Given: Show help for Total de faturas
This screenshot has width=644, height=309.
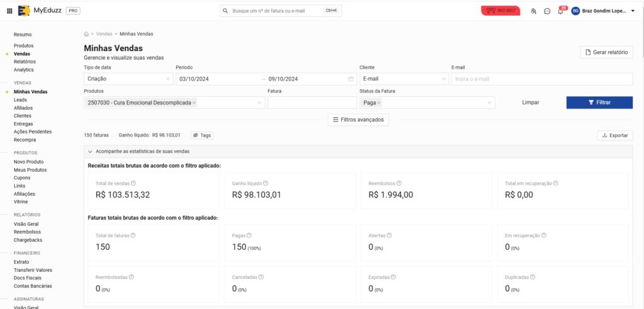Looking at the screenshot, I should click(x=133, y=235).
